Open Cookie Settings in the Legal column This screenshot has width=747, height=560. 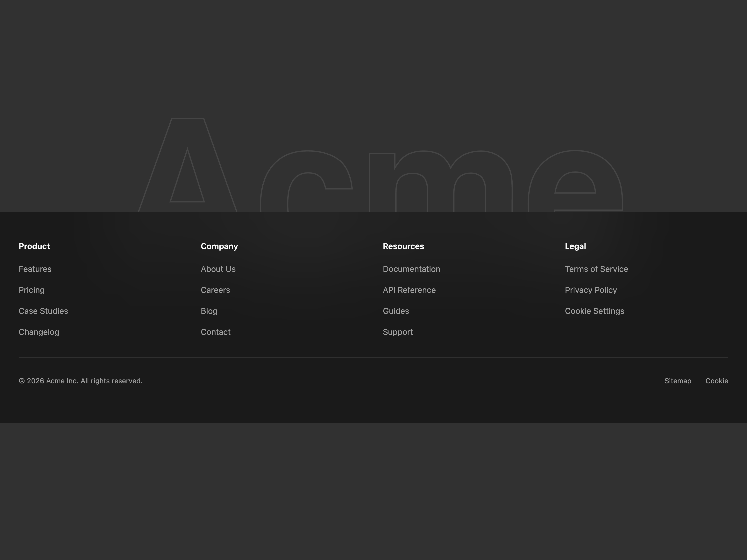594,311
